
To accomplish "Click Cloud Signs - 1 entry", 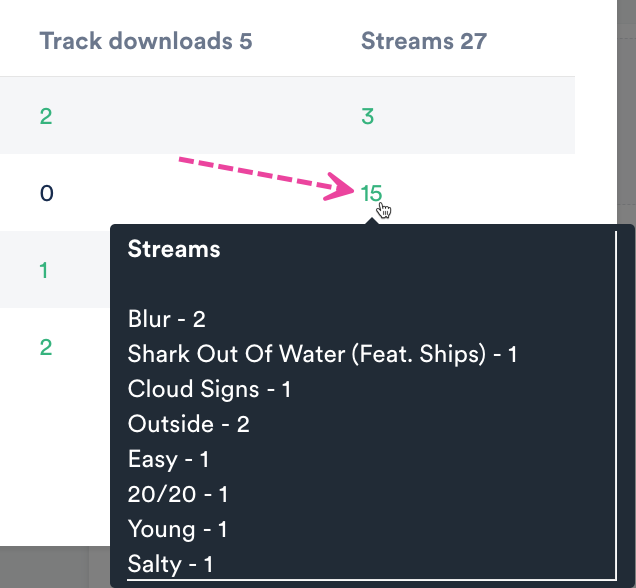I will click(209, 389).
